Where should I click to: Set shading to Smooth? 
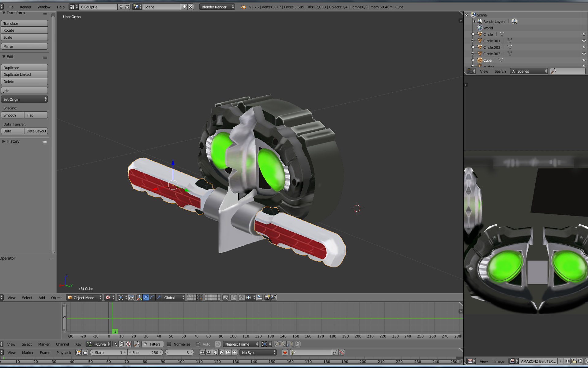13,115
